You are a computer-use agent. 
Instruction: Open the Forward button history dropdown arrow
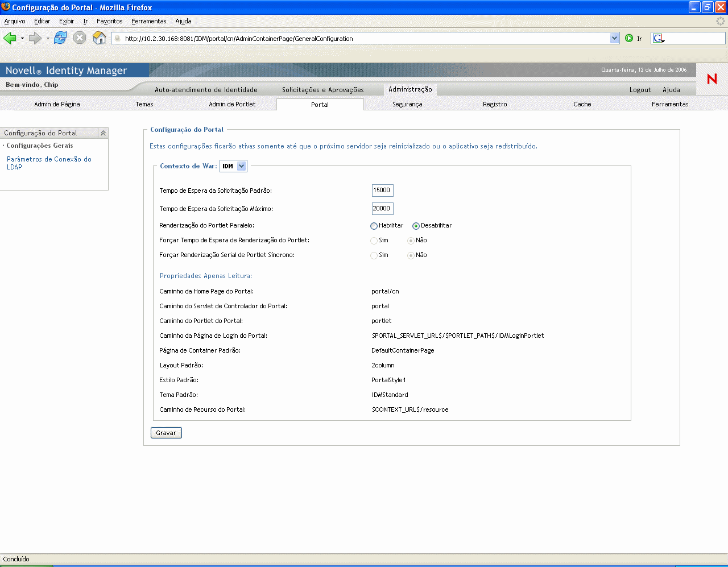(x=48, y=39)
